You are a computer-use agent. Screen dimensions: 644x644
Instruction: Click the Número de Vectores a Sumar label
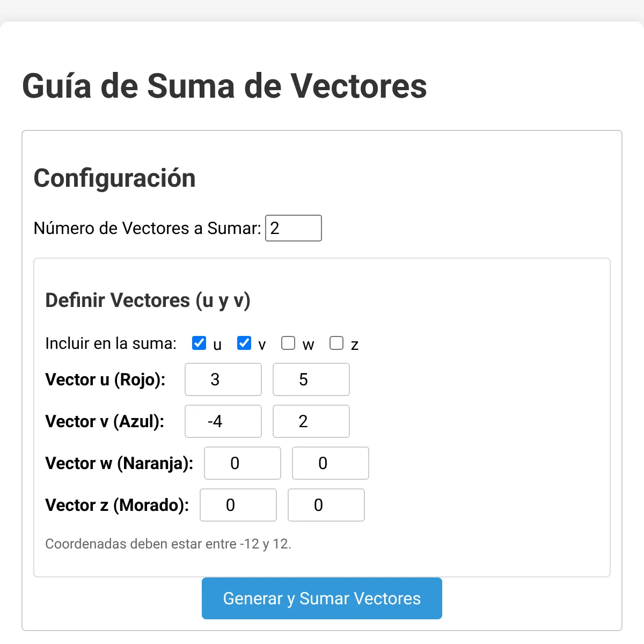point(148,229)
